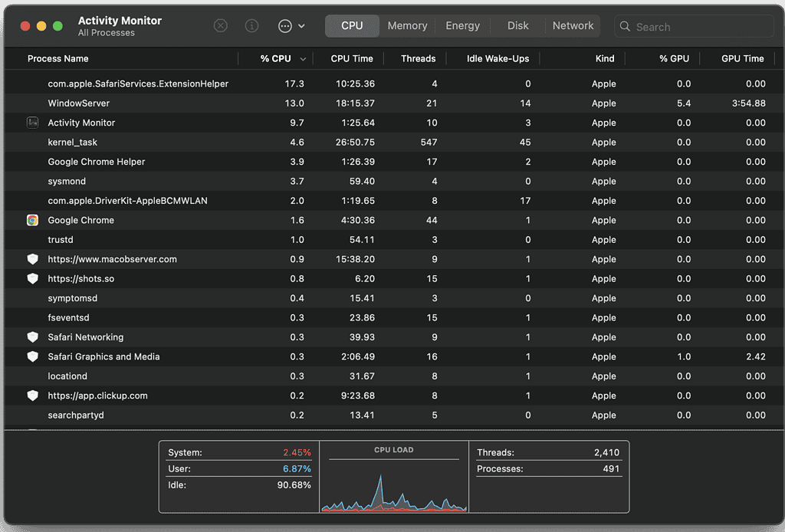Select the Google Chrome app icon
785x532 pixels.
(x=32, y=220)
